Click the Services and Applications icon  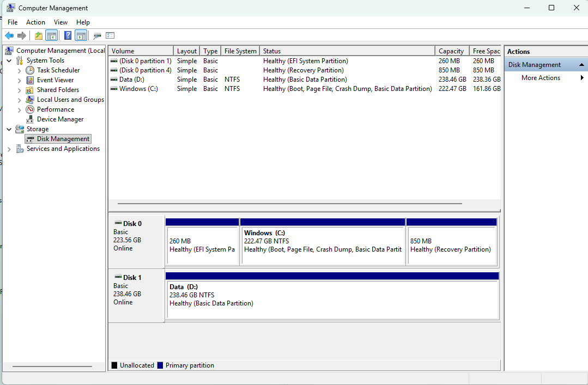pyautogui.click(x=20, y=149)
